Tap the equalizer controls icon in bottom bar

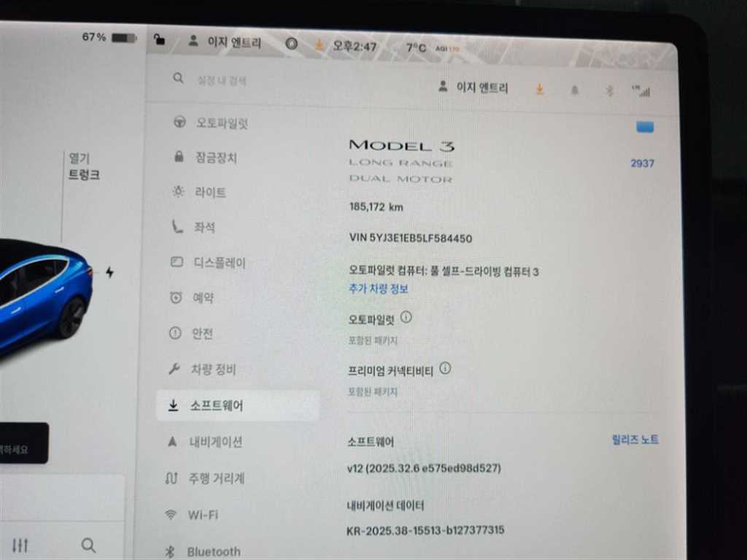pos(20,545)
